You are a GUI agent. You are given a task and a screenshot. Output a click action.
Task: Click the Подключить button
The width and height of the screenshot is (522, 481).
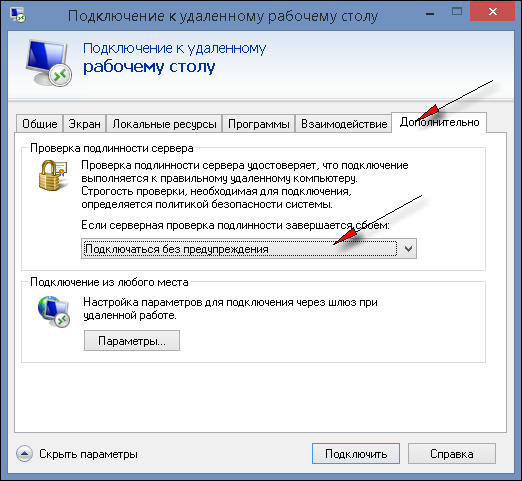356,454
